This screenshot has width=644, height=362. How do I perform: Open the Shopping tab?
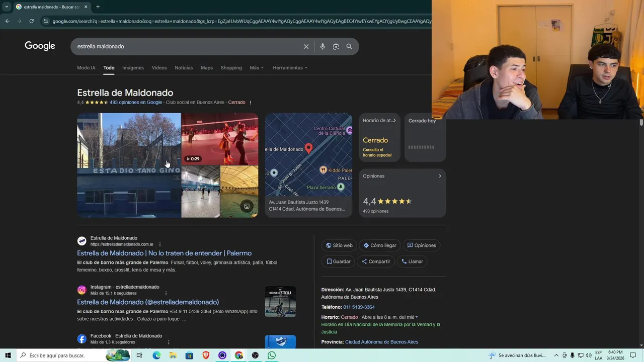[x=231, y=68]
